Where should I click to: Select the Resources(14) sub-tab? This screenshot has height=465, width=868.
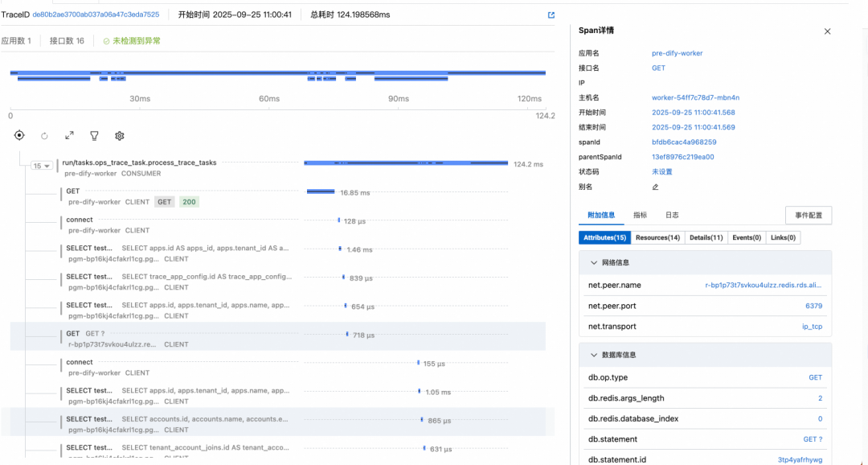(657, 238)
